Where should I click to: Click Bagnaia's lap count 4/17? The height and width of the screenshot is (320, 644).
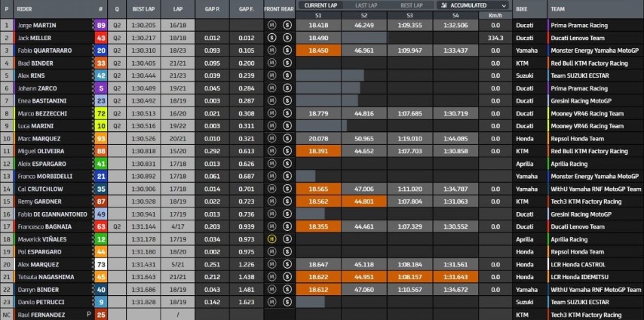178,226
